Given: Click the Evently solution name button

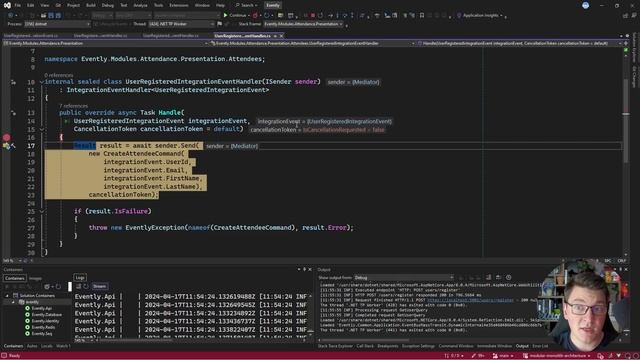Looking at the screenshot, I should [273, 5].
